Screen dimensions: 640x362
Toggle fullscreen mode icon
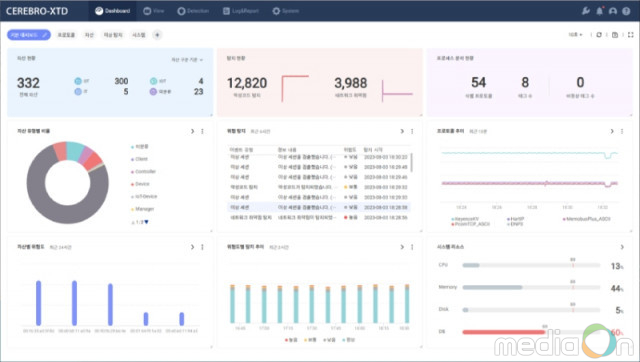point(631,35)
